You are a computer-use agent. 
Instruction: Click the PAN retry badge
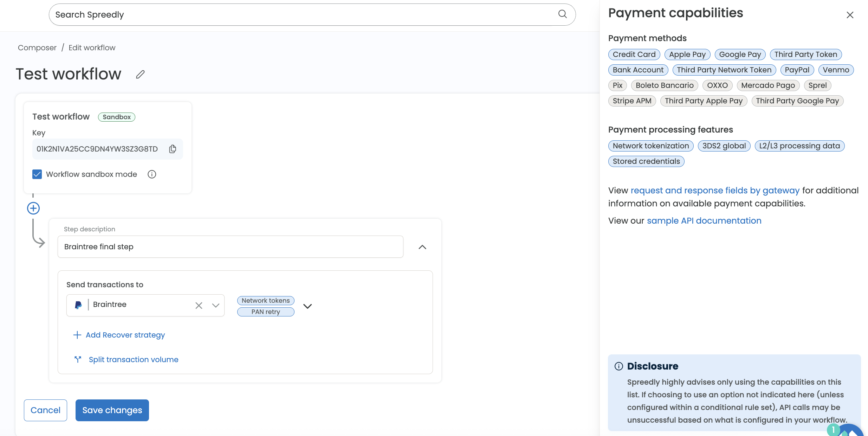click(266, 312)
